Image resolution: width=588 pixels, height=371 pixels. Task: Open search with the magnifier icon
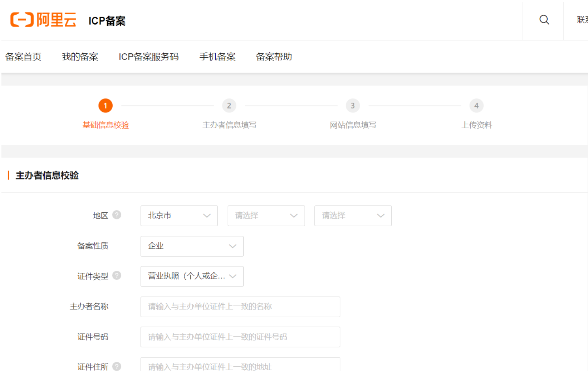pyautogui.click(x=544, y=20)
